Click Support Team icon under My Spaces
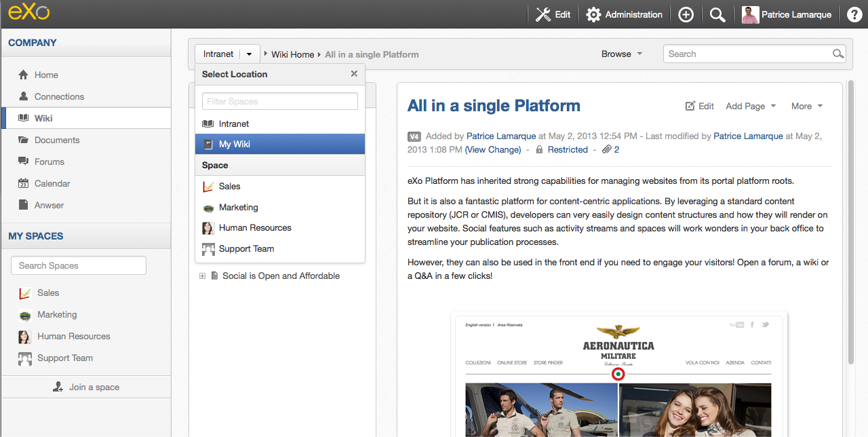 [25, 358]
